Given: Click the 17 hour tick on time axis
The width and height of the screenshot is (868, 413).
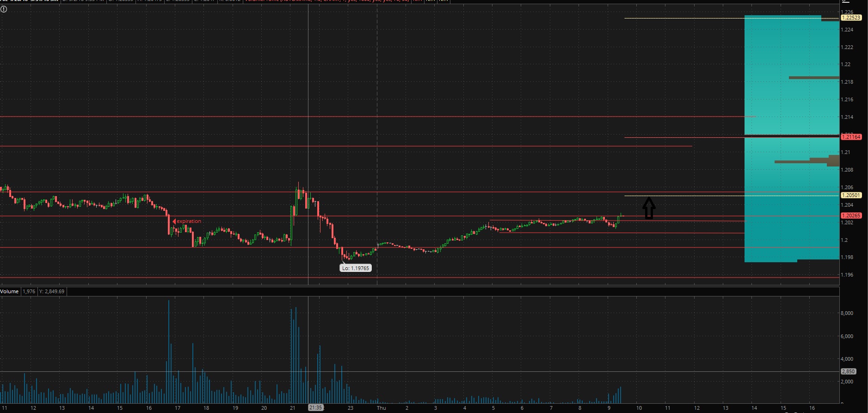Looking at the screenshot, I should (x=178, y=408).
